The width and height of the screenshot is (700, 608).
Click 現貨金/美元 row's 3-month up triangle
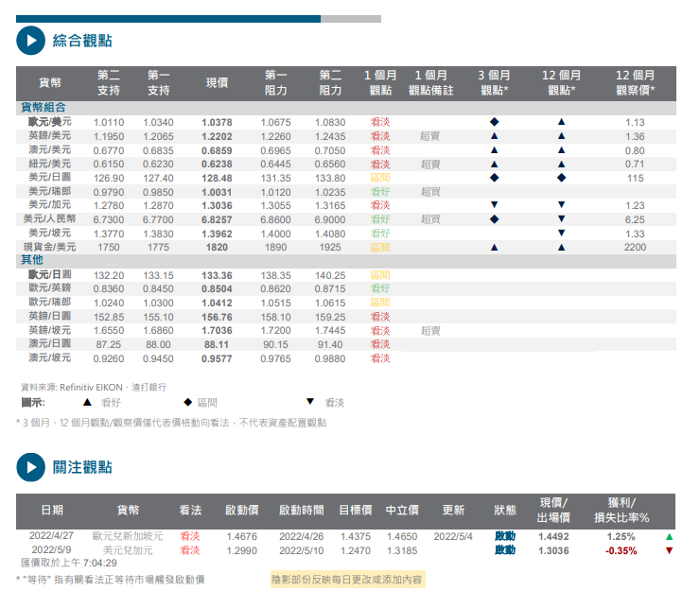point(494,247)
